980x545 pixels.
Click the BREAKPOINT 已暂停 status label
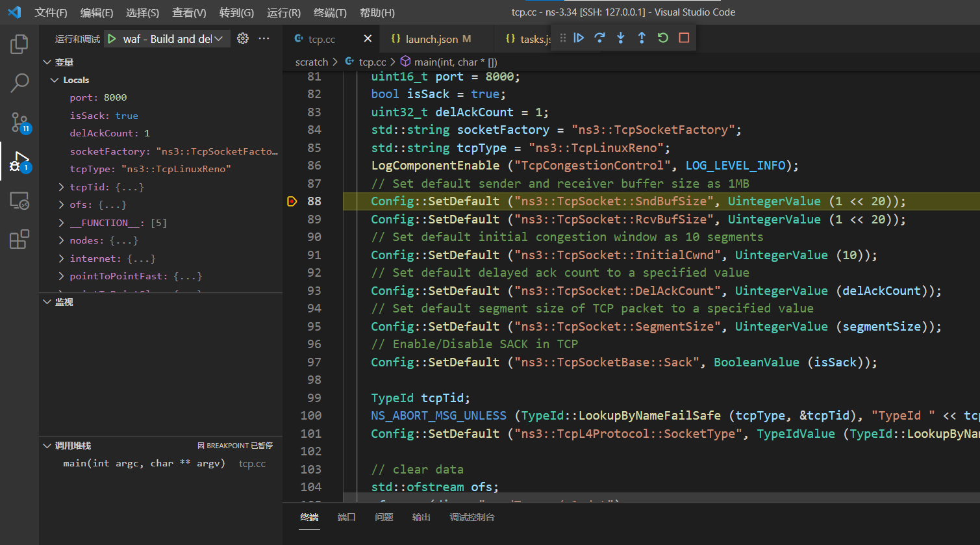[x=235, y=446]
